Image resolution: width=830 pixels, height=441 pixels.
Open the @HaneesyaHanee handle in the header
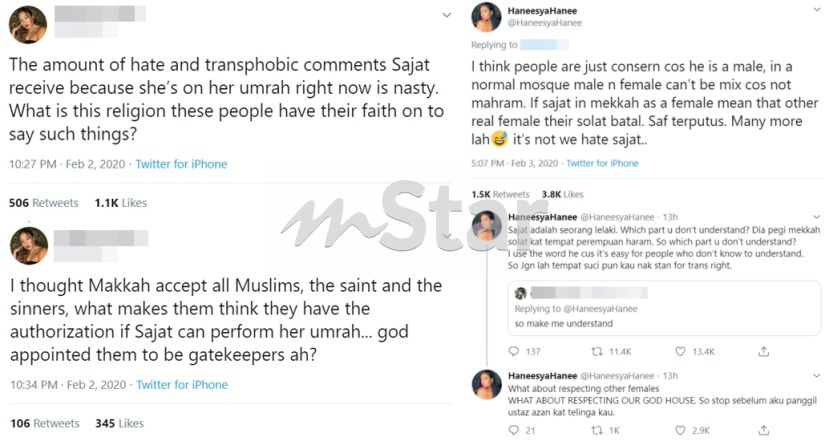[545, 23]
